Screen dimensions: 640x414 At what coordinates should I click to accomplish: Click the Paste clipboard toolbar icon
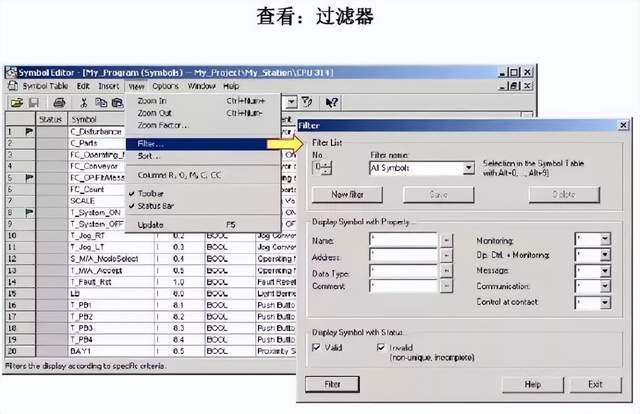(x=118, y=102)
